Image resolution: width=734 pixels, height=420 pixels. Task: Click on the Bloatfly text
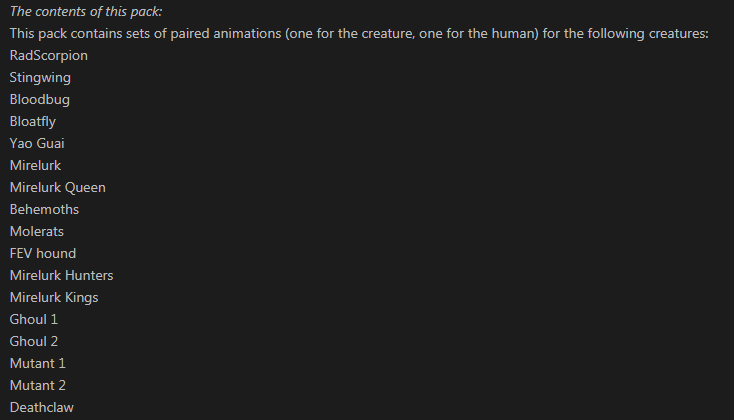pyautogui.click(x=36, y=122)
